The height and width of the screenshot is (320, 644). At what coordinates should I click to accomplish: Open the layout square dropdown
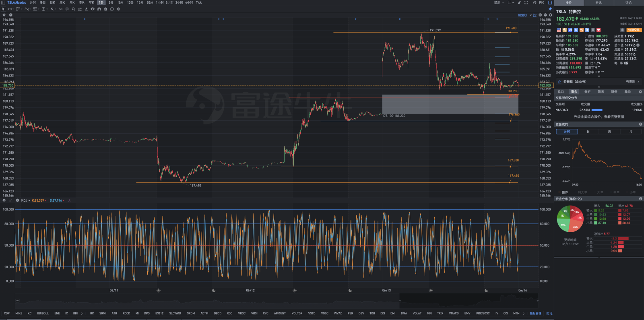coord(511,2)
